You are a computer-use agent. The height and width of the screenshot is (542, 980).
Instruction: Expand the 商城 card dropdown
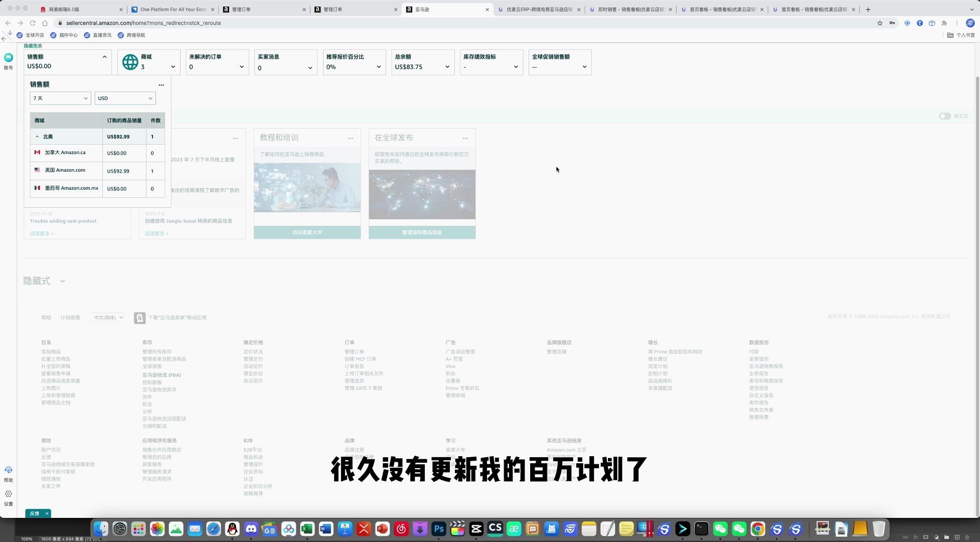point(173,67)
